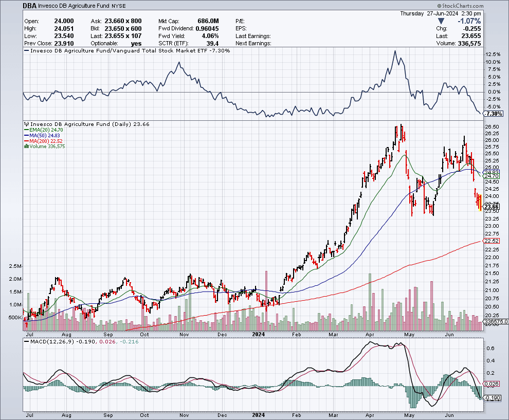
Task: Click the DBA ticker symbol title
Action: pos(29,6)
